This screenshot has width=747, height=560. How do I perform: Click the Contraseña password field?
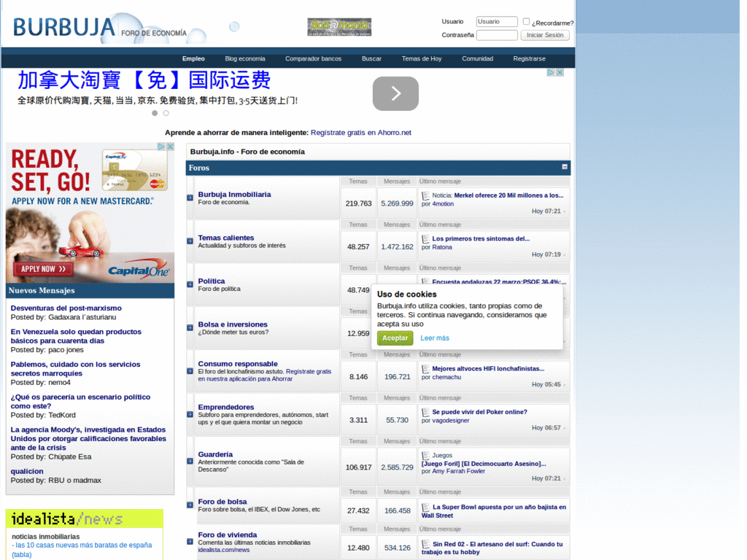(497, 35)
